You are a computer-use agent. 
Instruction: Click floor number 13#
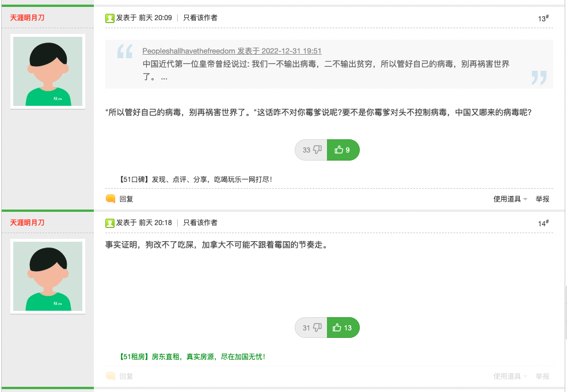click(543, 18)
